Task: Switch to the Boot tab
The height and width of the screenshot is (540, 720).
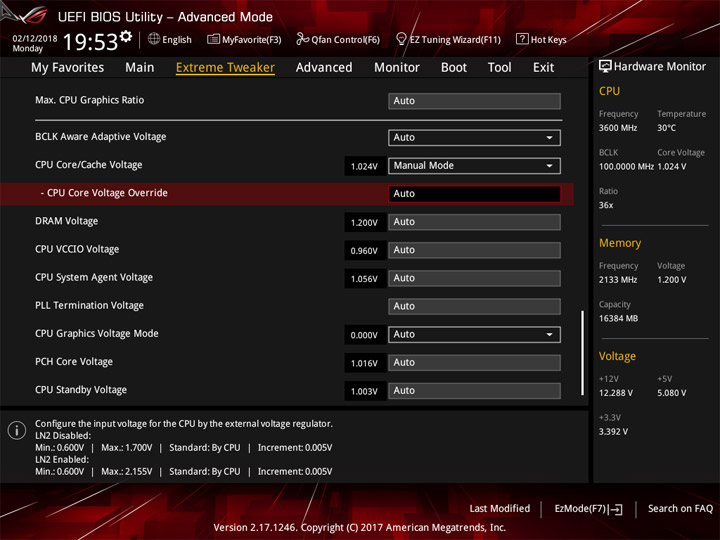Action: click(x=454, y=68)
